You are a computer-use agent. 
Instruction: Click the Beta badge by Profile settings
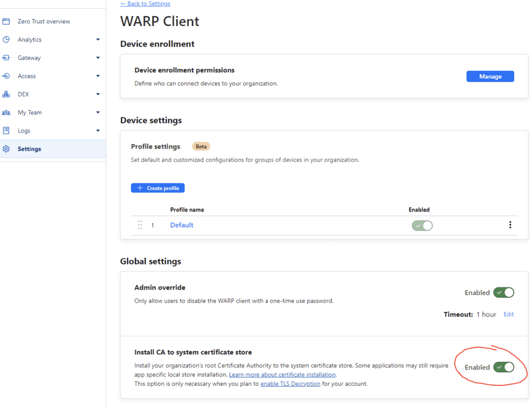(x=201, y=146)
